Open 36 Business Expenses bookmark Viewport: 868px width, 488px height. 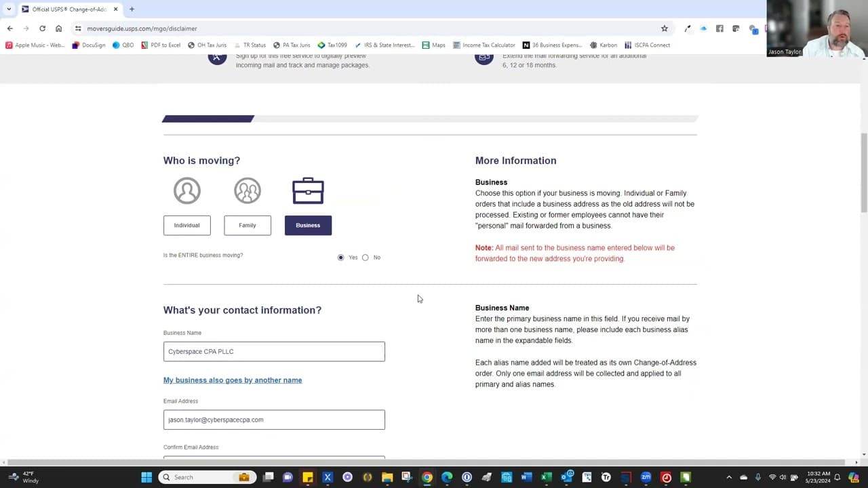pos(553,45)
